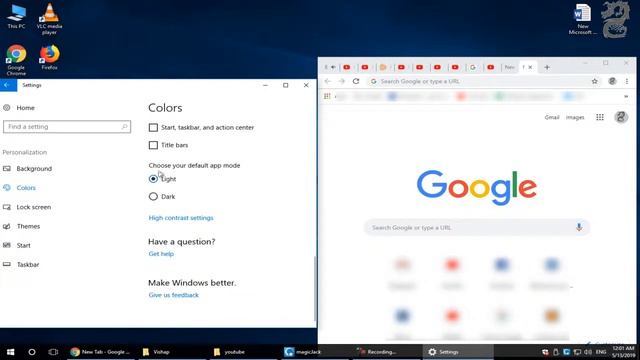Image resolution: width=640 pixels, height=360 pixels.
Task: Enable Title bars accent color checkbox
Action: pos(153,145)
